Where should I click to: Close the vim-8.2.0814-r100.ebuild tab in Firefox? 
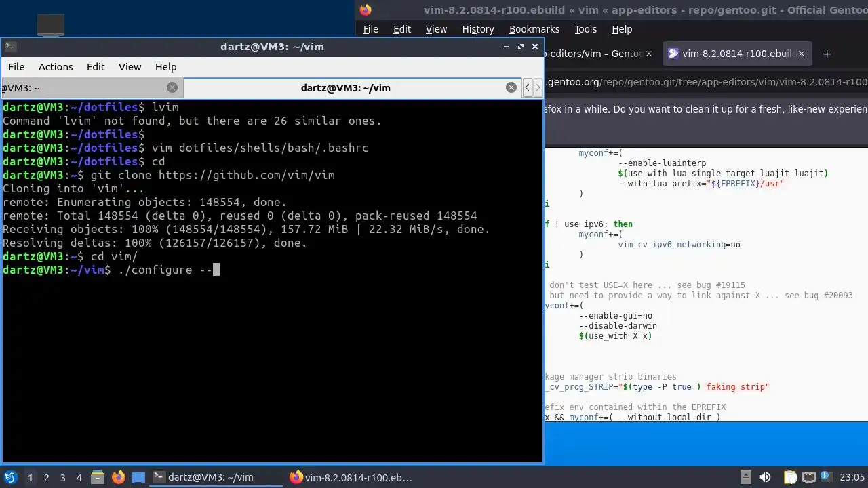coord(802,54)
